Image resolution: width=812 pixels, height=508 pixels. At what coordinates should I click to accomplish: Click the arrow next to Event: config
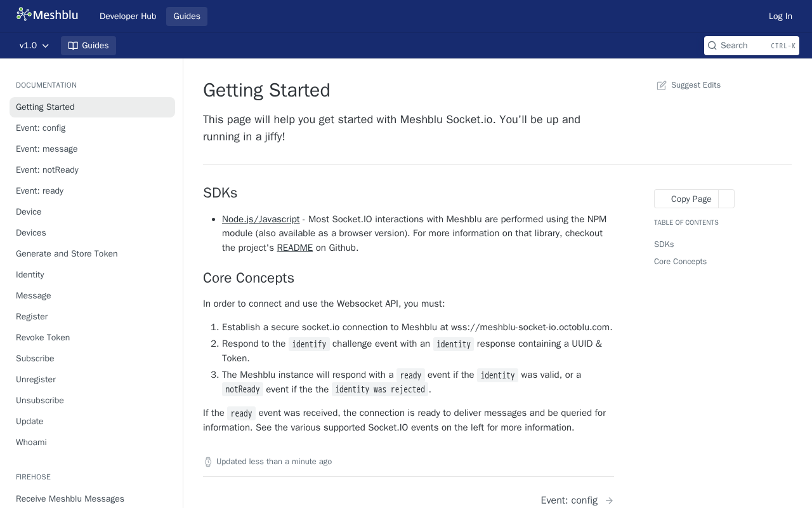(x=609, y=500)
